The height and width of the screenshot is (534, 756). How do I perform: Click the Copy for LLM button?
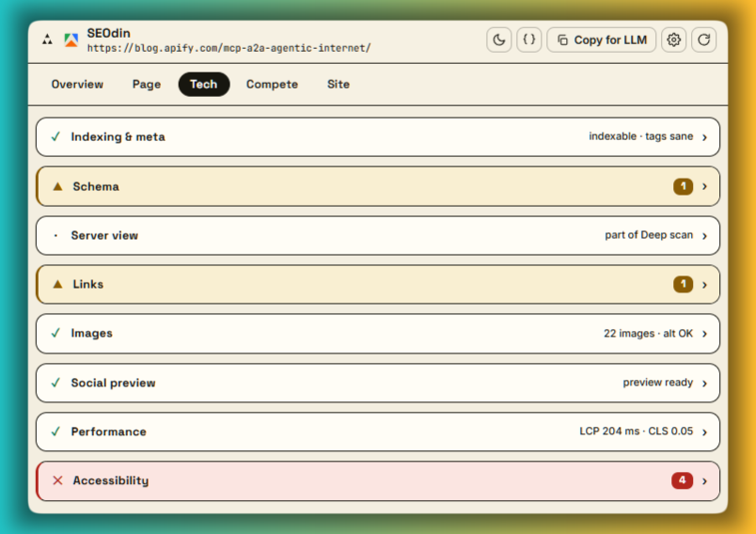(x=601, y=39)
